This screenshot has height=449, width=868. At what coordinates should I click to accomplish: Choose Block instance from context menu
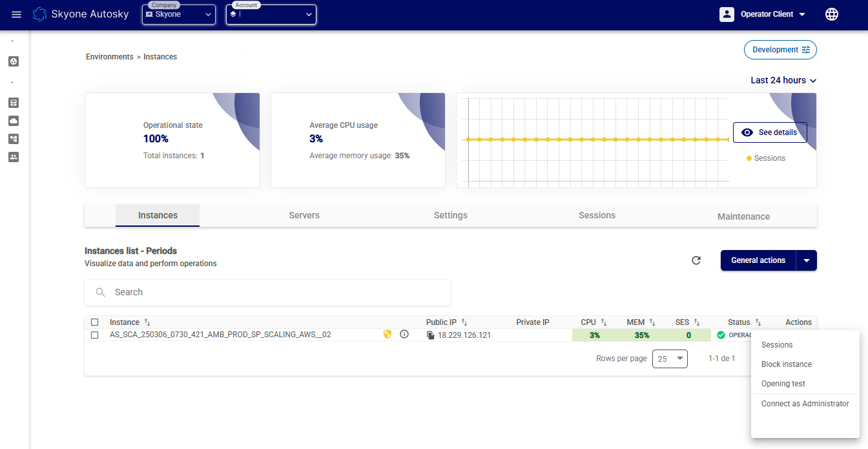786,364
